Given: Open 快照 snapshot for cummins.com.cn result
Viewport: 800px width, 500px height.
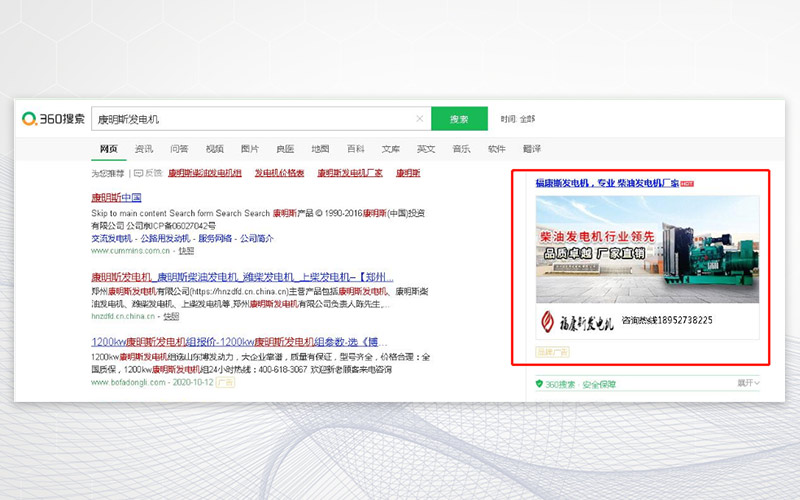Looking at the screenshot, I should click(186, 251).
